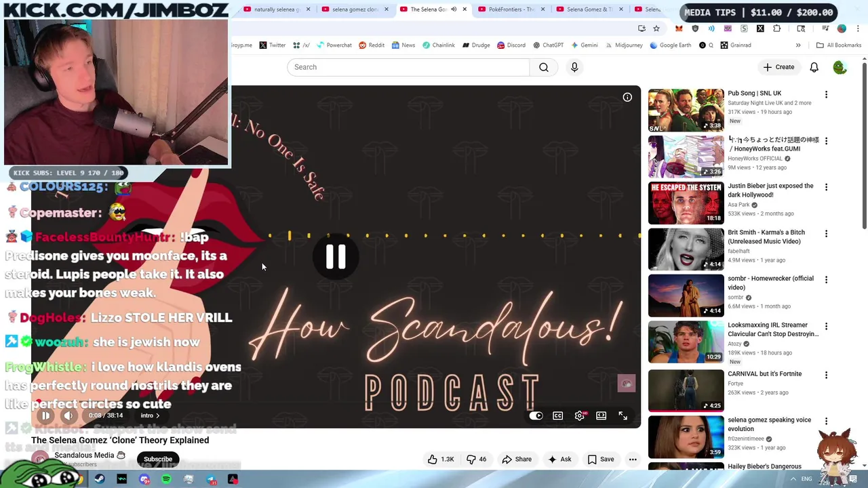
Task: Open the 'Pub Song | SNL UK' thumbnail
Action: pos(686,110)
